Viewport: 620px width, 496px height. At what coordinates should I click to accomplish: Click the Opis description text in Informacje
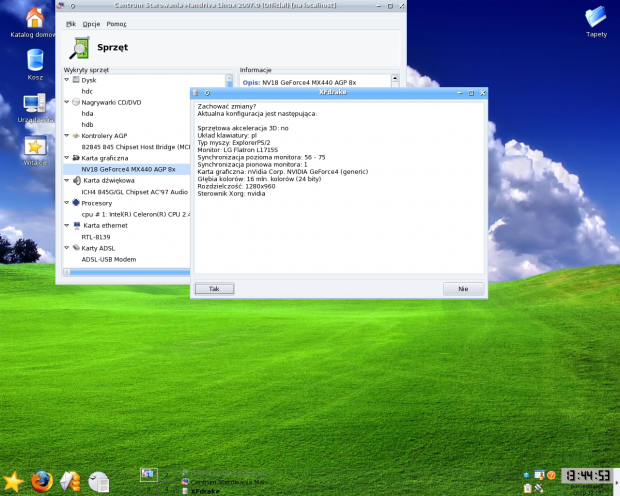click(x=299, y=82)
